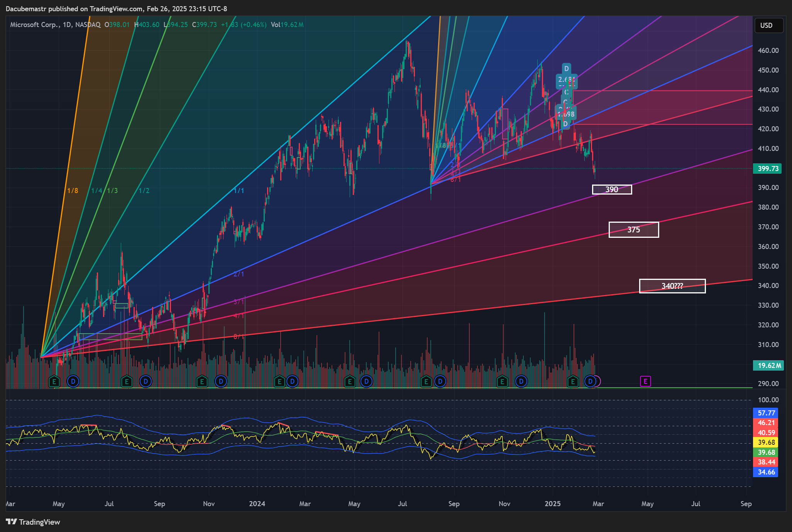
Task: Click the 290.00 price axis label
Action: 768,384
